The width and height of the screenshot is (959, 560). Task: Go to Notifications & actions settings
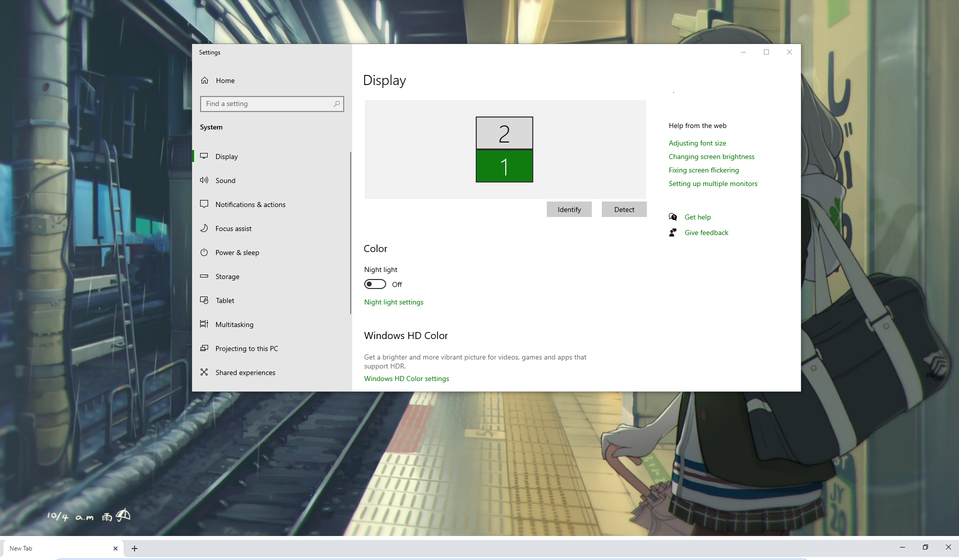click(x=272, y=204)
